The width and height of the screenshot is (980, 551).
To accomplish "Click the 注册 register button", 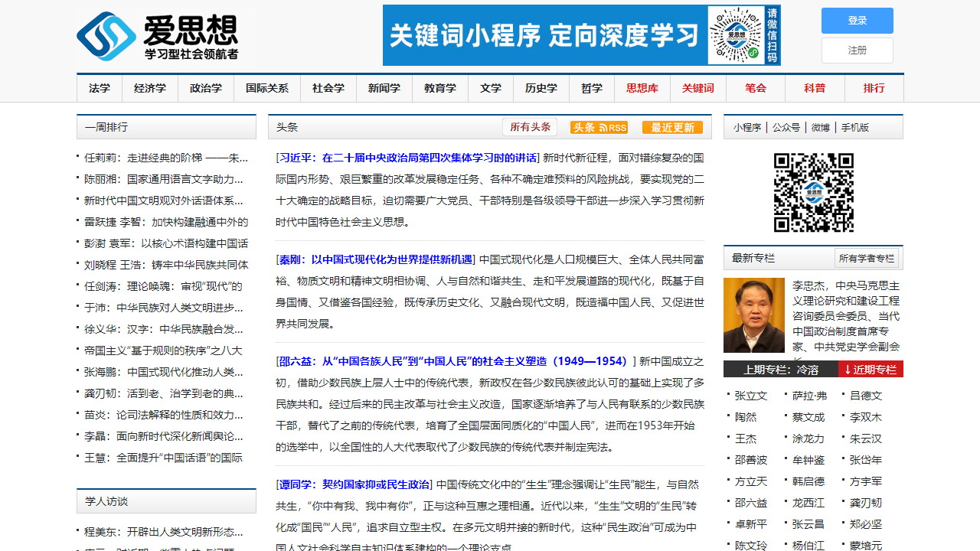I will click(x=857, y=50).
